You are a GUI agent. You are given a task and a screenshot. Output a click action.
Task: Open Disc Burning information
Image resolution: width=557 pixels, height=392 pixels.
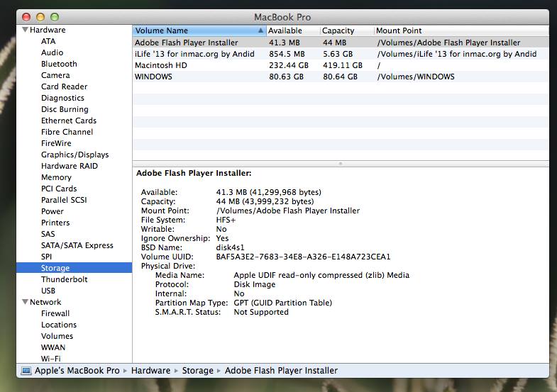65,109
